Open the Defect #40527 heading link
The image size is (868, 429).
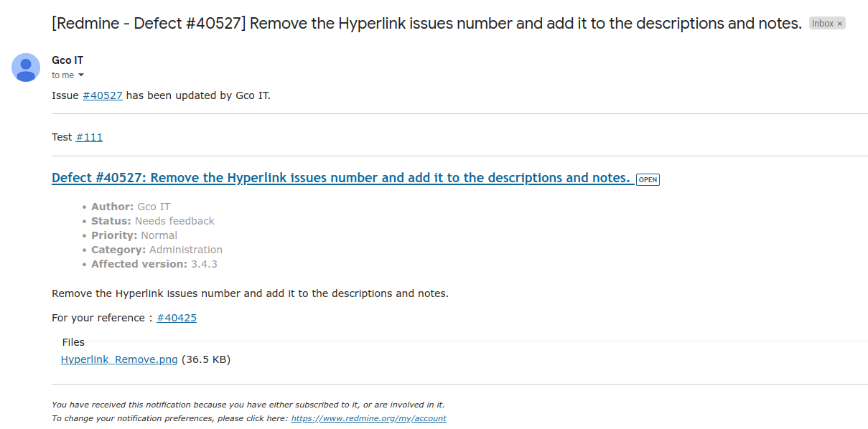pyautogui.click(x=341, y=178)
